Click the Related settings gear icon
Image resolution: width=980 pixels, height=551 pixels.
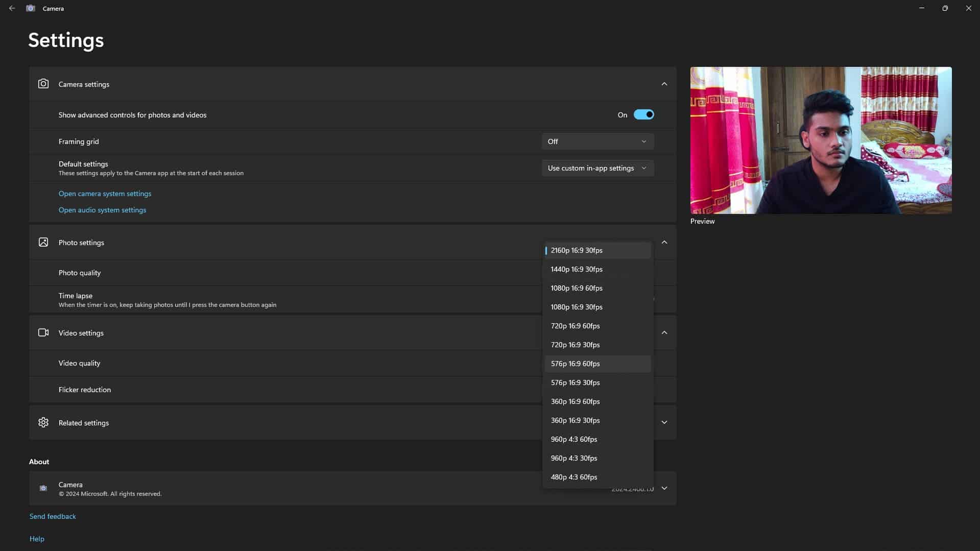click(43, 422)
